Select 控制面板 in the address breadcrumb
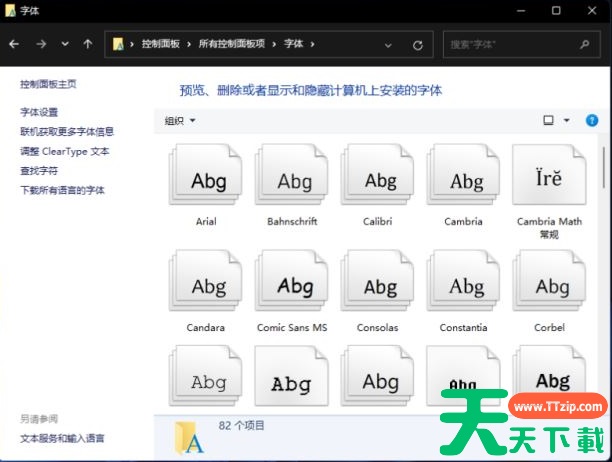 (160, 44)
